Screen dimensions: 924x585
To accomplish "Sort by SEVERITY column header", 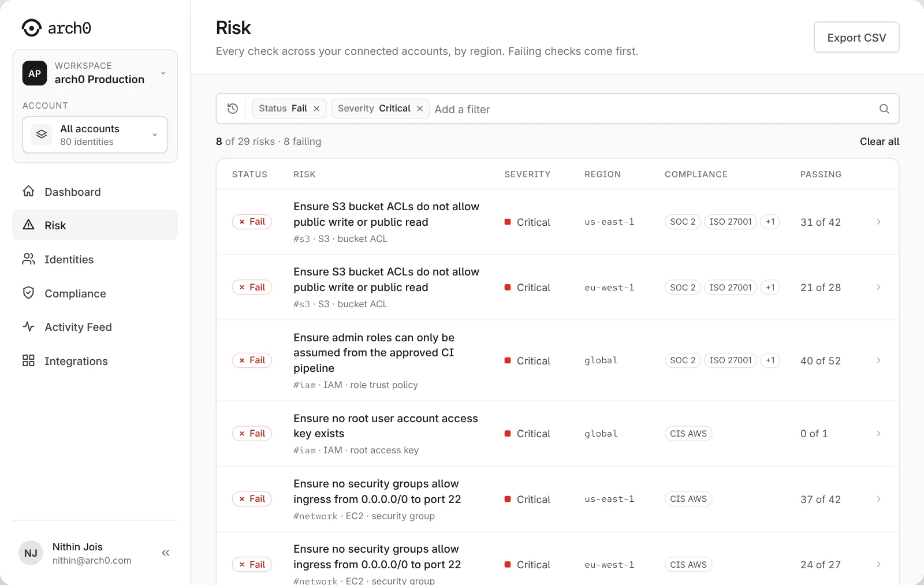I will (x=527, y=174).
